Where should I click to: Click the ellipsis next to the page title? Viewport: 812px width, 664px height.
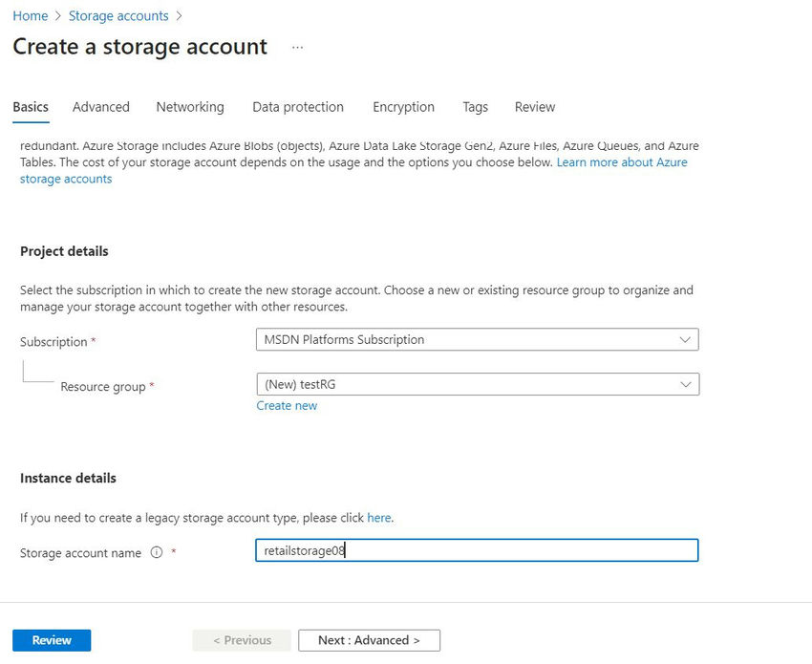tap(297, 47)
